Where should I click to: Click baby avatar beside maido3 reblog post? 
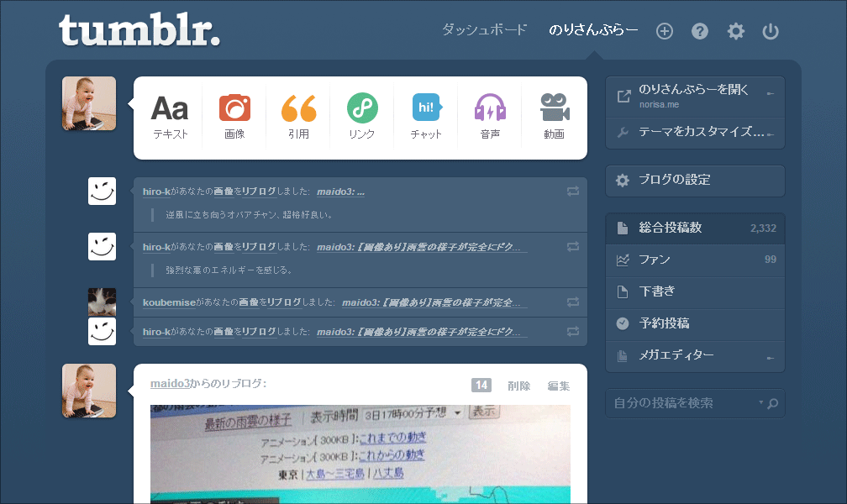coord(89,391)
